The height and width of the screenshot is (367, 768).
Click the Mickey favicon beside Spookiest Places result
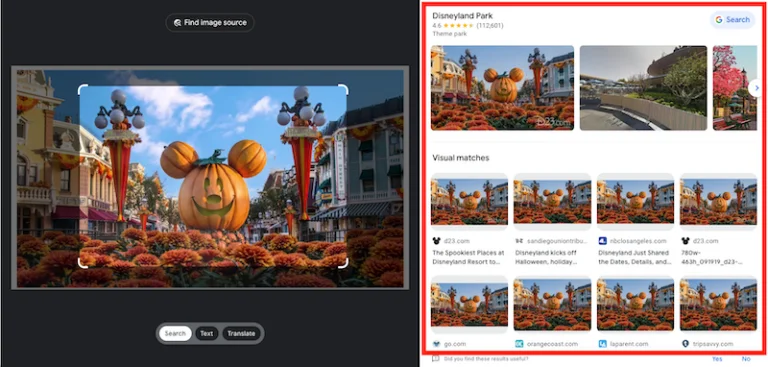(436, 241)
